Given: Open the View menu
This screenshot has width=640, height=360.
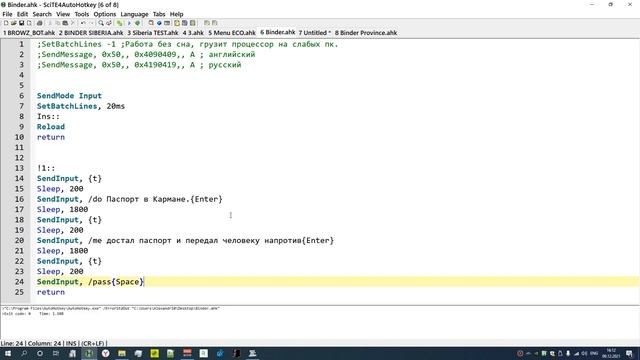Looking at the screenshot, I should coord(63,14).
